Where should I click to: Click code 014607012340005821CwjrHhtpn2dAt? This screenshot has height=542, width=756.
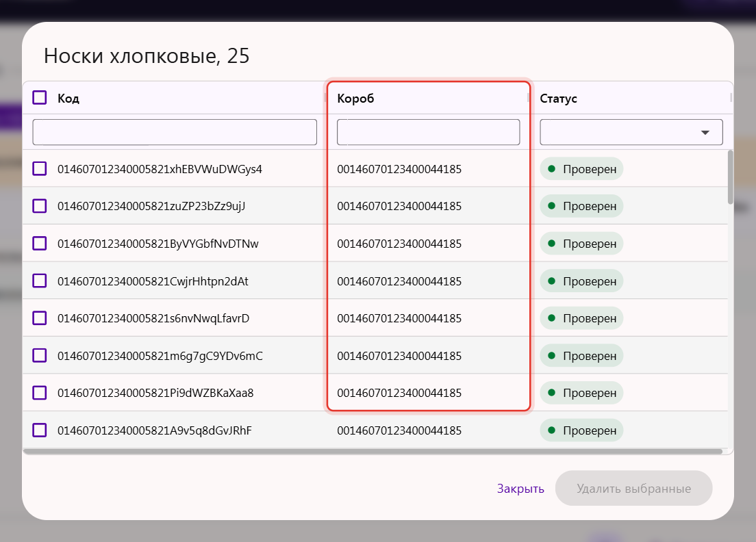(x=153, y=281)
